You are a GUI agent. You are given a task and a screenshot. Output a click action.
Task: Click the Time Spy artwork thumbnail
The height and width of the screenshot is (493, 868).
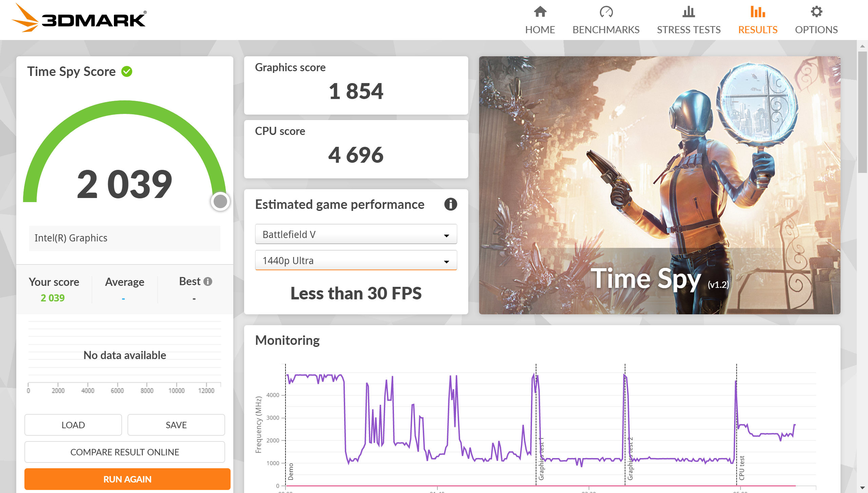tap(659, 185)
